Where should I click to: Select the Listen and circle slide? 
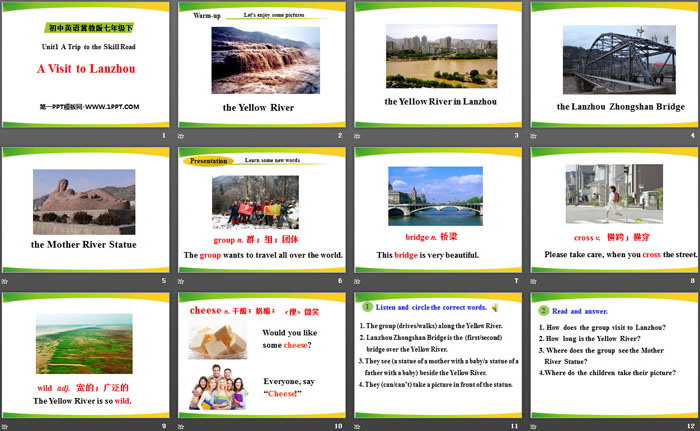click(x=438, y=356)
